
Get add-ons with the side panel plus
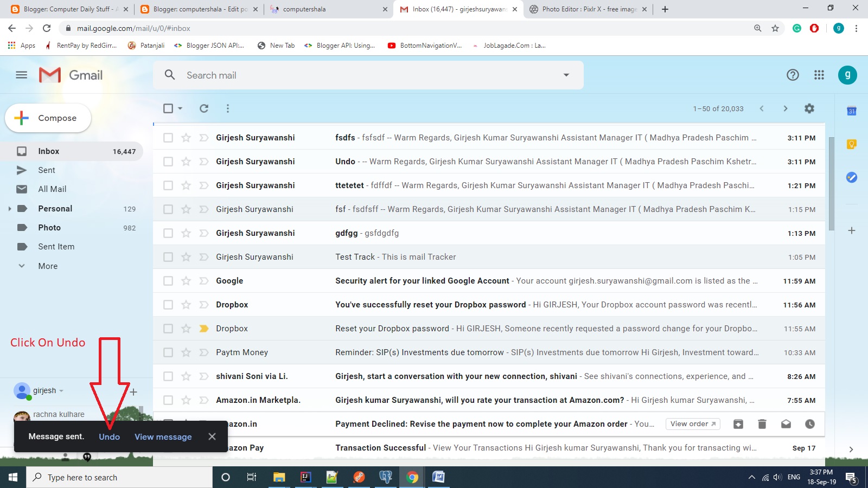852,230
